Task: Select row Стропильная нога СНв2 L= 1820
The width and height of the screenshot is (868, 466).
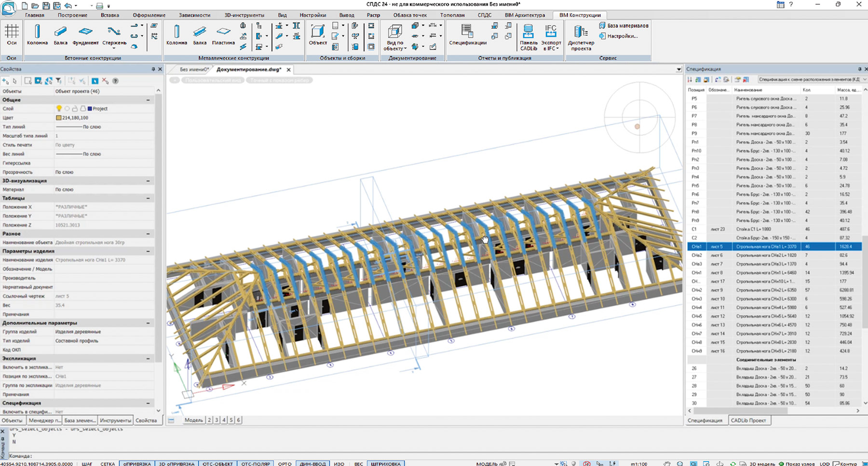Action: pyautogui.click(x=774, y=255)
